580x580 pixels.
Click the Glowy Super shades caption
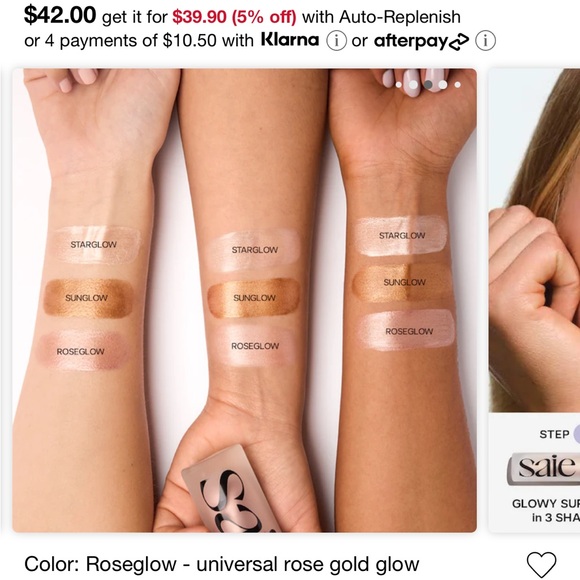click(x=546, y=510)
